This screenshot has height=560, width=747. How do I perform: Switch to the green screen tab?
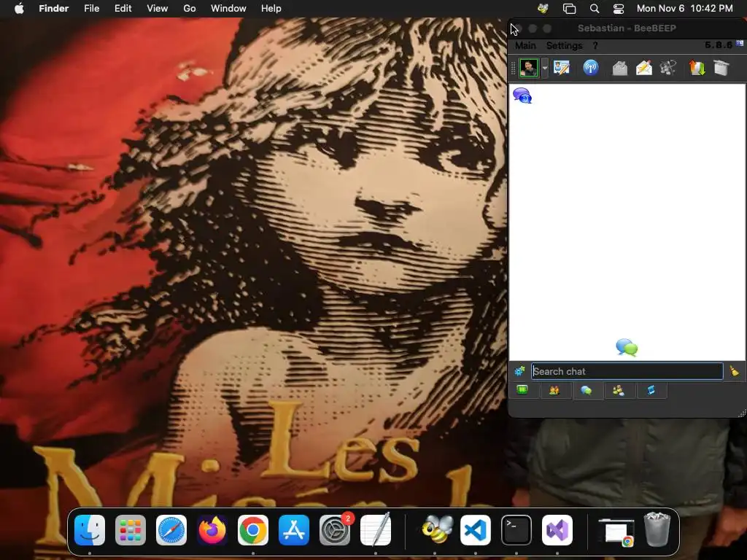pyautogui.click(x=522, y=391)
